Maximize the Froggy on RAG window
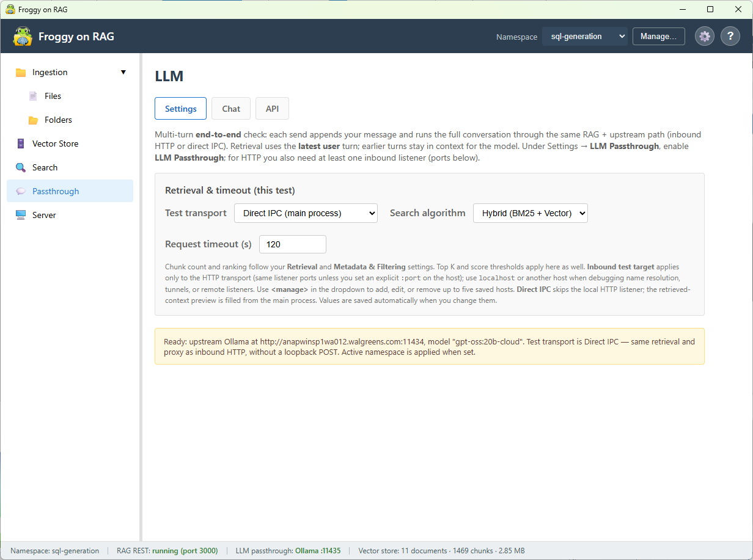 pos(710,9)
